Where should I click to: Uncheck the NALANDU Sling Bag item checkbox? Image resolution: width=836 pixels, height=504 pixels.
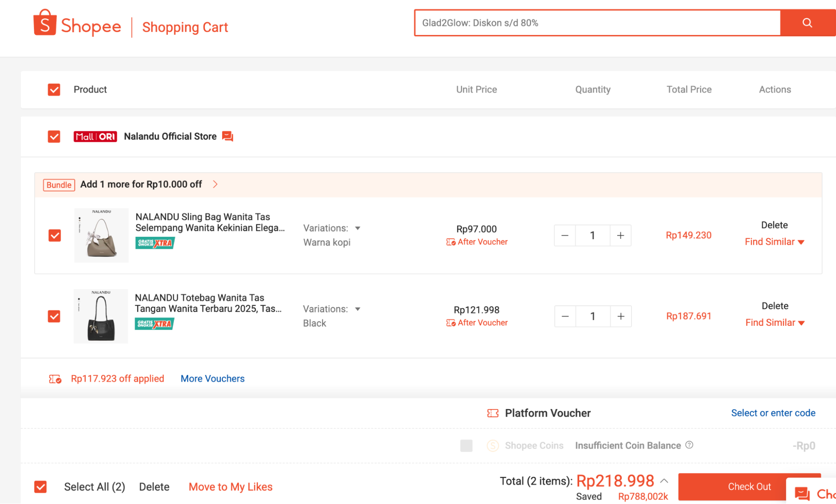pyautogui.click(x=55, y=235)
